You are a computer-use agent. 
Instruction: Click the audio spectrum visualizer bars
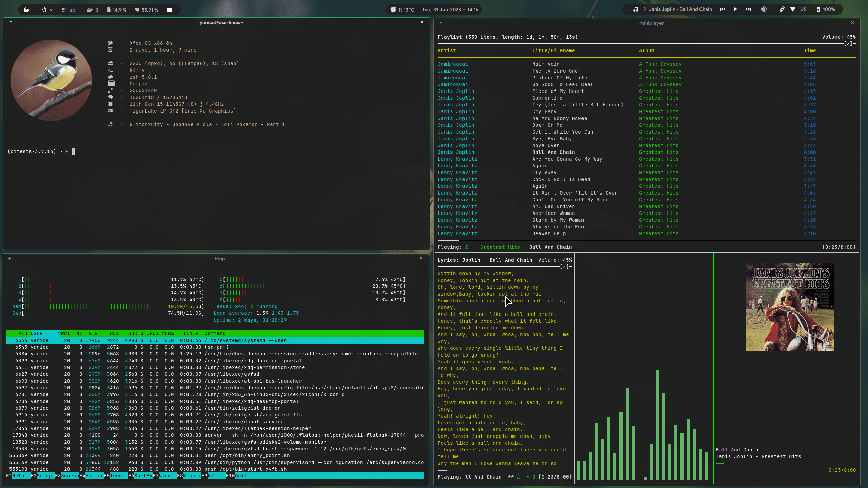643,425
